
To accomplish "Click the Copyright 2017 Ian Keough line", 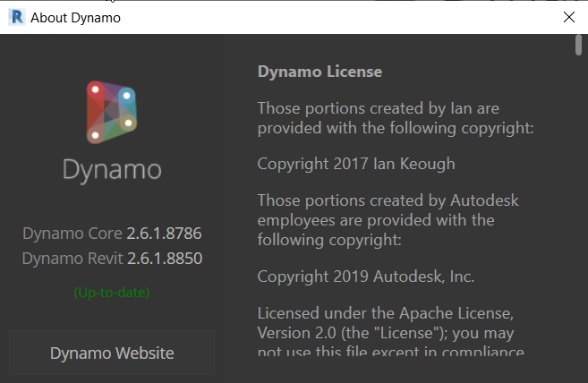I will pyautogui.click(x=356, y=164).
